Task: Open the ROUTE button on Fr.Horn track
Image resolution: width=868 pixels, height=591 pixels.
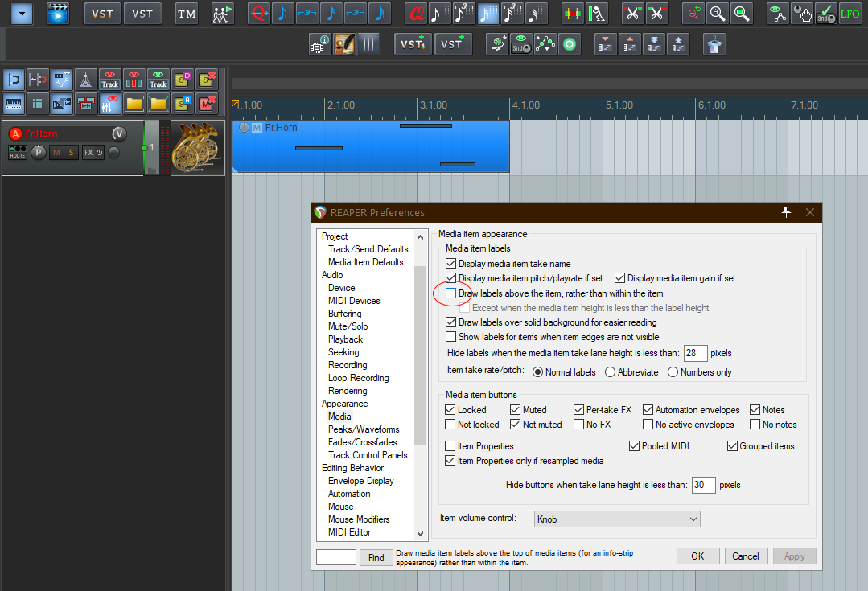Action: pyautogui.click(x=18, y=152)
